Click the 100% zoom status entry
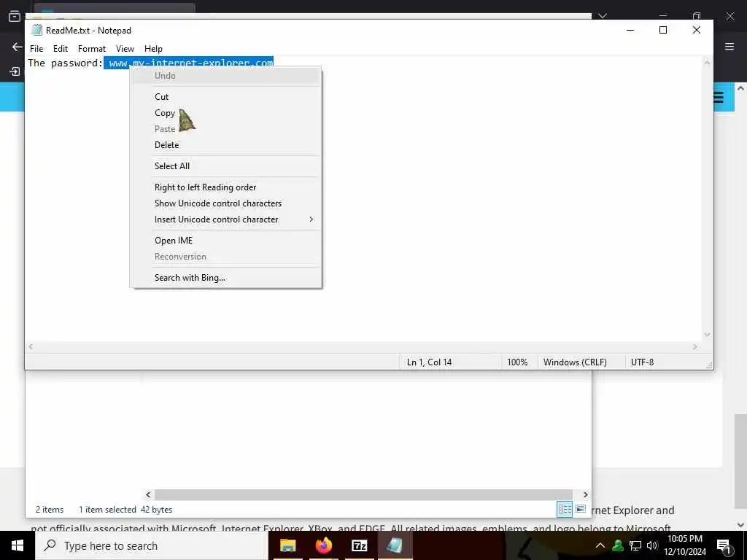The image size is (747, 560). [517, 362]
